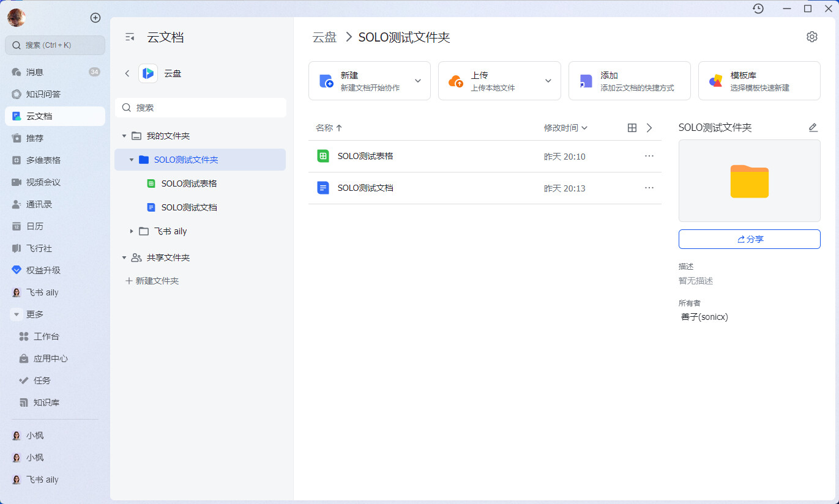Open folder settings gear icon
Image resolution: width=839 pixels, height=504 pixels.
coord(812,37)
